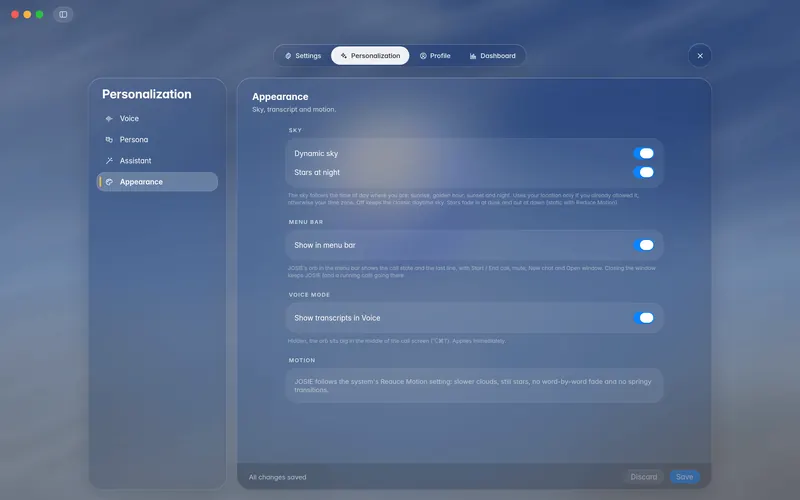Open the Settings tab
Screen dimensions: 800x500
point(303,56)
